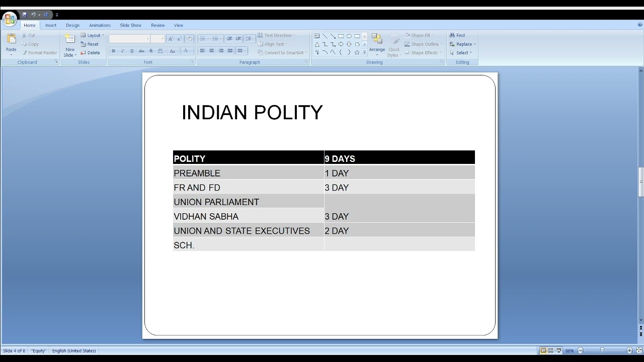Screen dimensions: 644x362
Task: Expand the Shapes gallery
Action: [365, 52]
